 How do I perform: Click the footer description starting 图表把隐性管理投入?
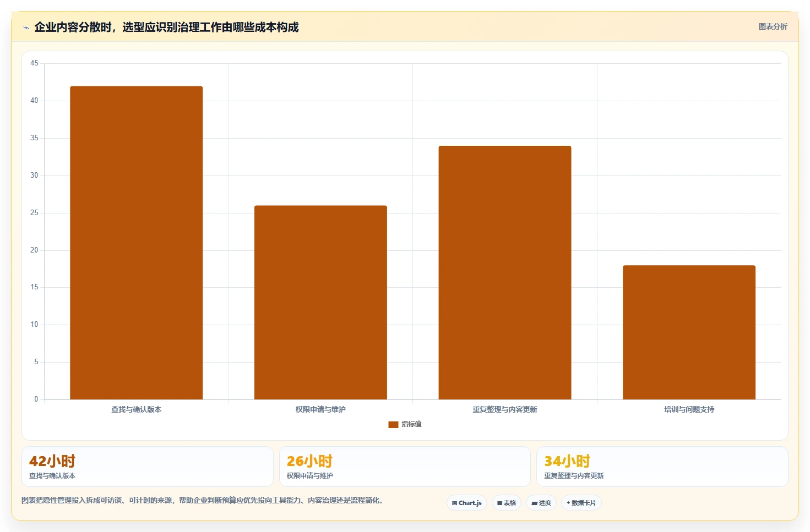click(x=202, y=500)
